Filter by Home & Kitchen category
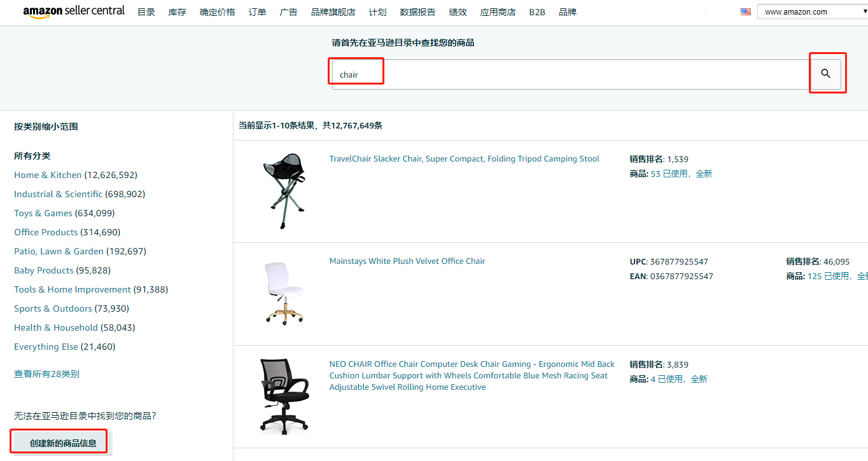 (x=48, y=175)
